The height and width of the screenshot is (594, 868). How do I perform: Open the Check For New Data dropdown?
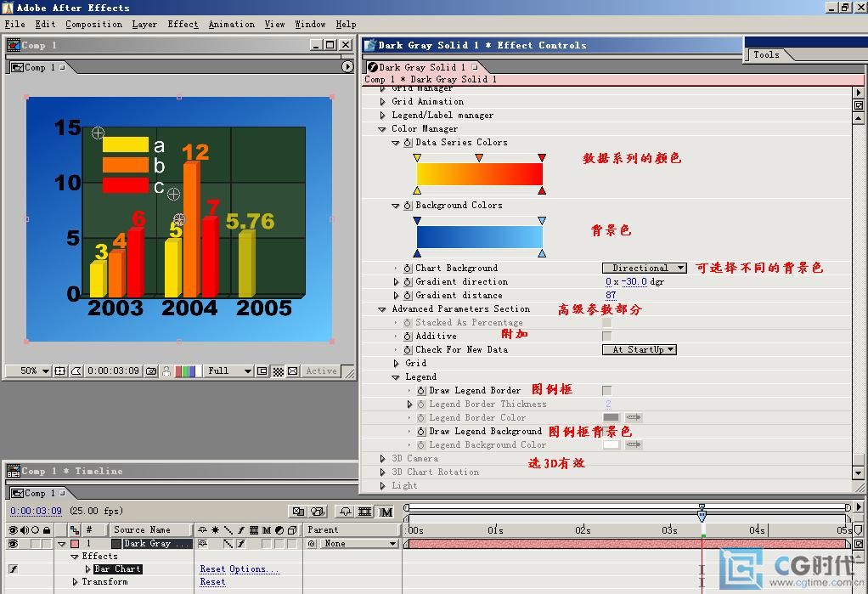coord(640,349)
